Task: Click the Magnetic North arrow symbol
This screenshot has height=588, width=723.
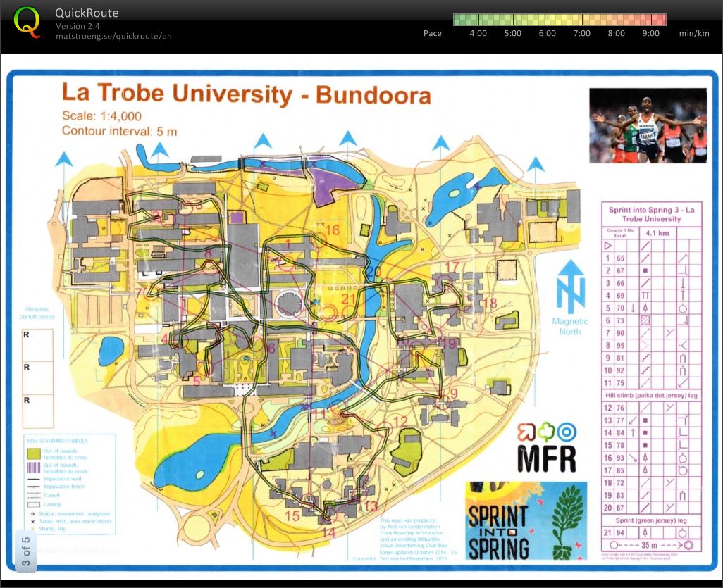Action: click(570, 286)
